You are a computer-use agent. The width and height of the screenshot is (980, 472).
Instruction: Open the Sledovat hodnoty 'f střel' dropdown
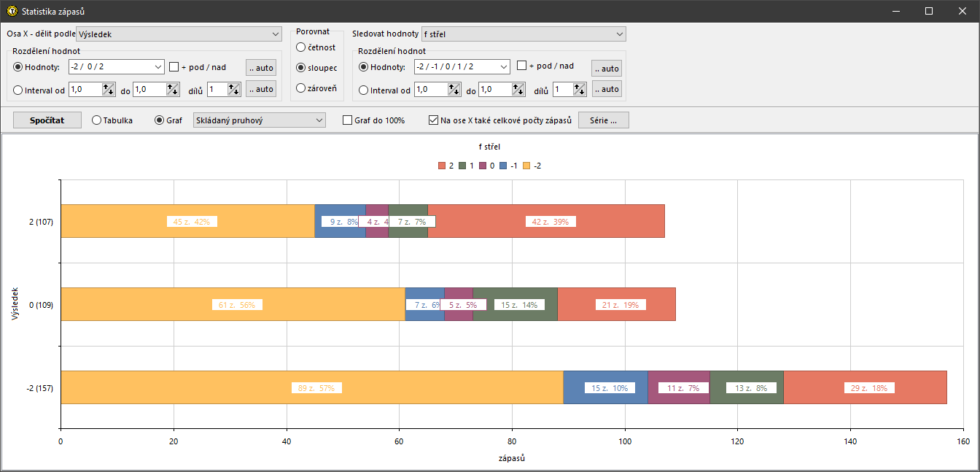524,34
